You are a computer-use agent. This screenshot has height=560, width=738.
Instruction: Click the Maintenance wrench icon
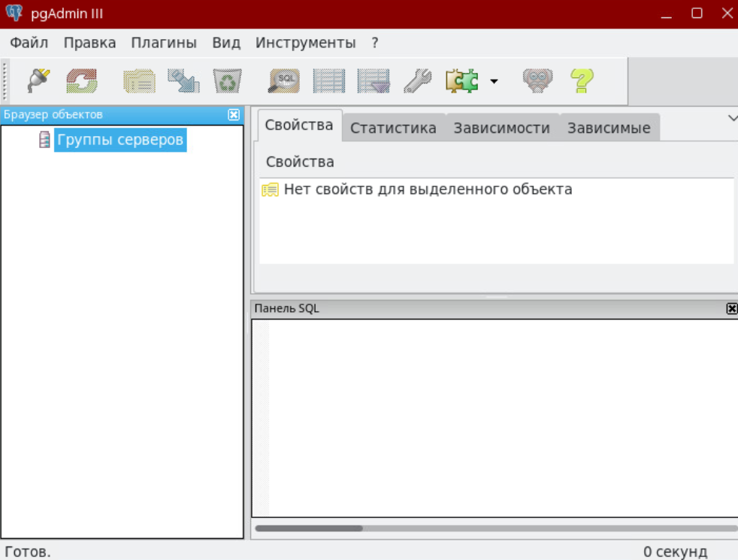point(418,80)
